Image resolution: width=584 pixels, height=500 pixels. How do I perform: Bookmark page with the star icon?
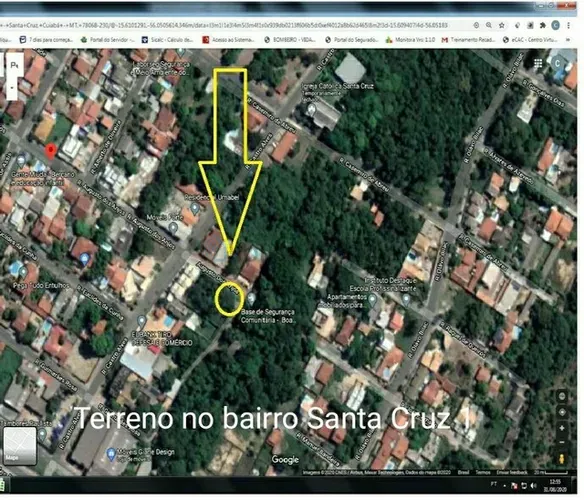tap(502, 25)
